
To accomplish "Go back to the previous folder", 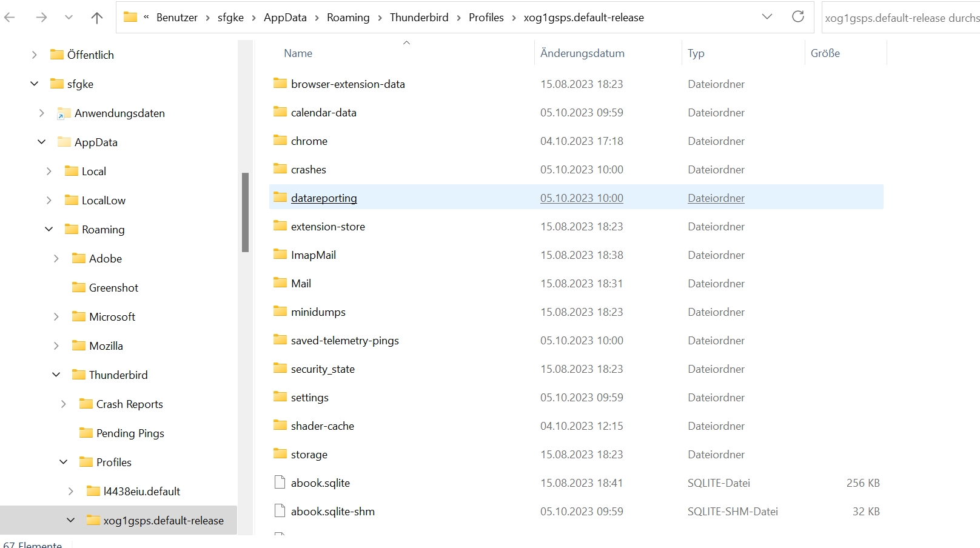I will click(x=10, y=18).
